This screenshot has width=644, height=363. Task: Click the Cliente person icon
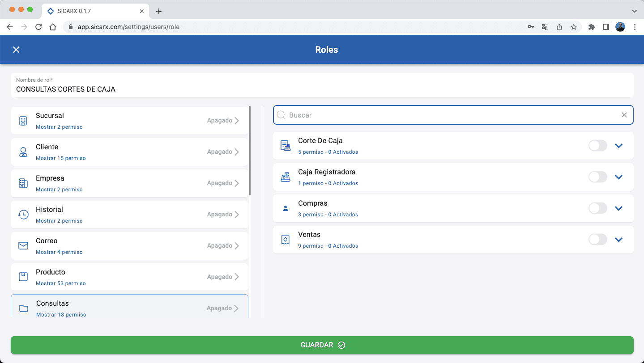[x=23, y=152]
